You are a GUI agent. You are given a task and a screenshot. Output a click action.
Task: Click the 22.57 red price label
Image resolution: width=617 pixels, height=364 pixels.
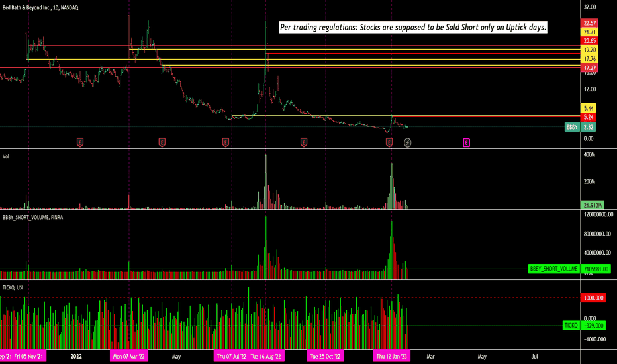click(589, 23)
